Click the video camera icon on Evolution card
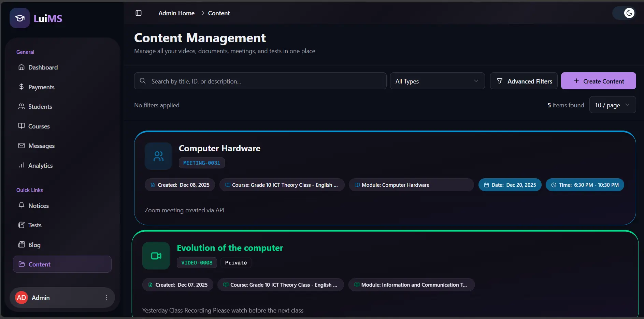The image size is (644, 319). (156, 256)
